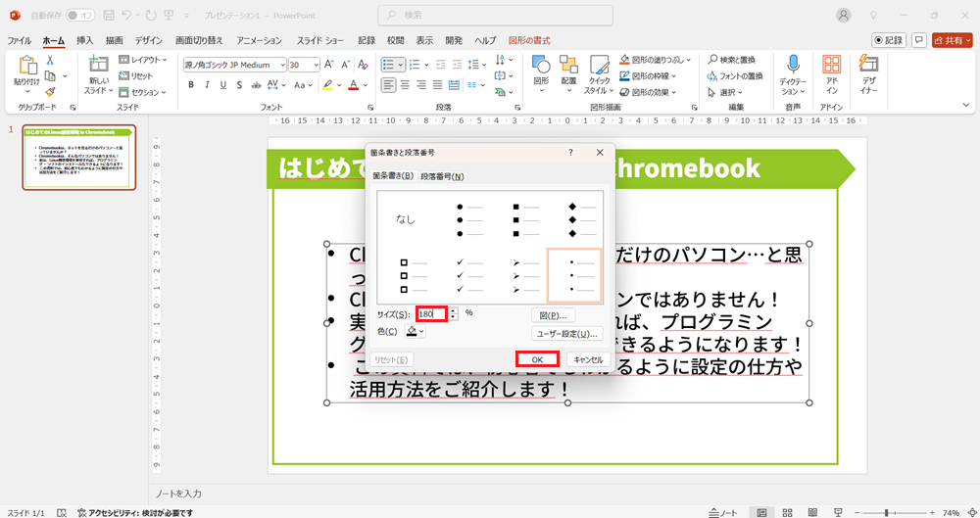Click the record (記録) button at top right
This screenshot has height=518, width=980.
point(889,40)
